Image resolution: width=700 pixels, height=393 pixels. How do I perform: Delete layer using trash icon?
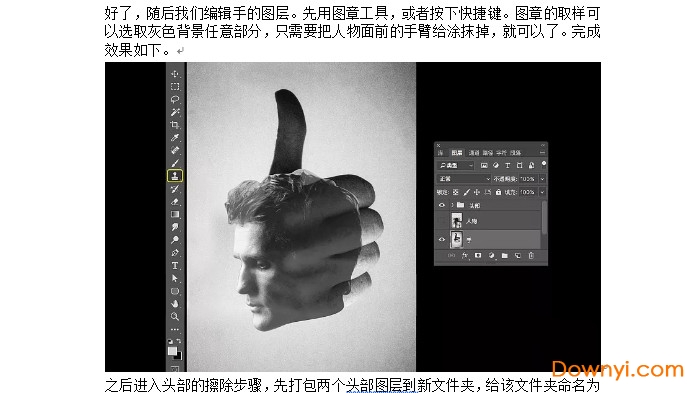pyautogui.click(x=531, y=255)
